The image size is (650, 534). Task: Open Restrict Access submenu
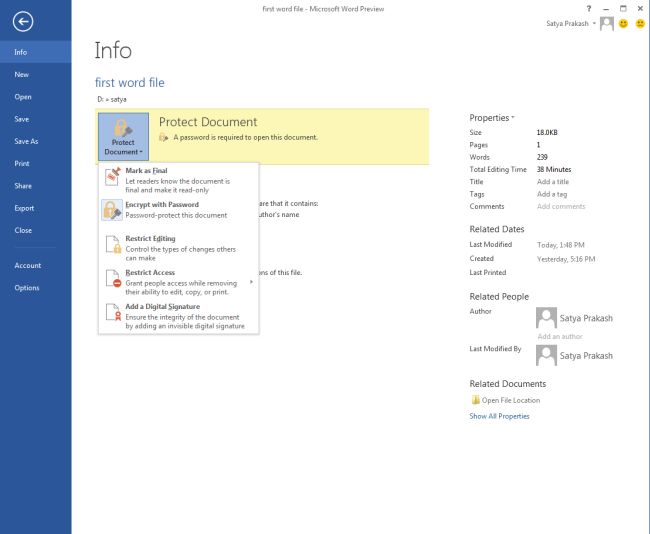pyautogui.click(x=179, y=282)
